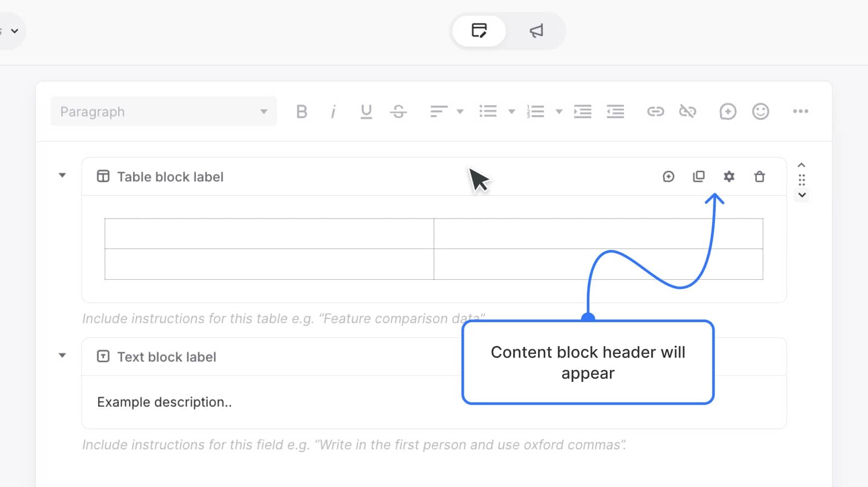Click the top-left table cell
Viewport: 868px width, 487px height.
(x=269, y=234)
